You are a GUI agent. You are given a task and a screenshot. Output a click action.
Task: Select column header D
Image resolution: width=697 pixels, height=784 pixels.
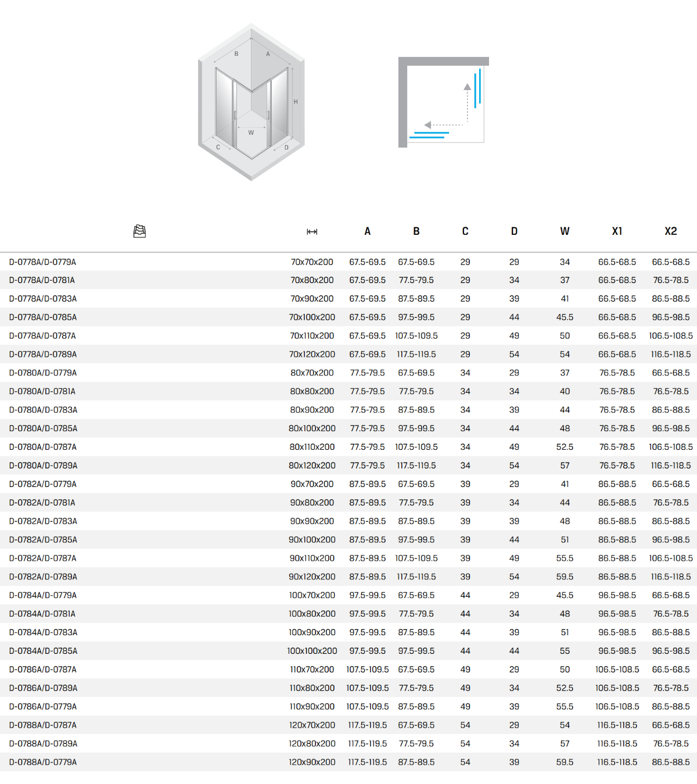click(514, 231)
